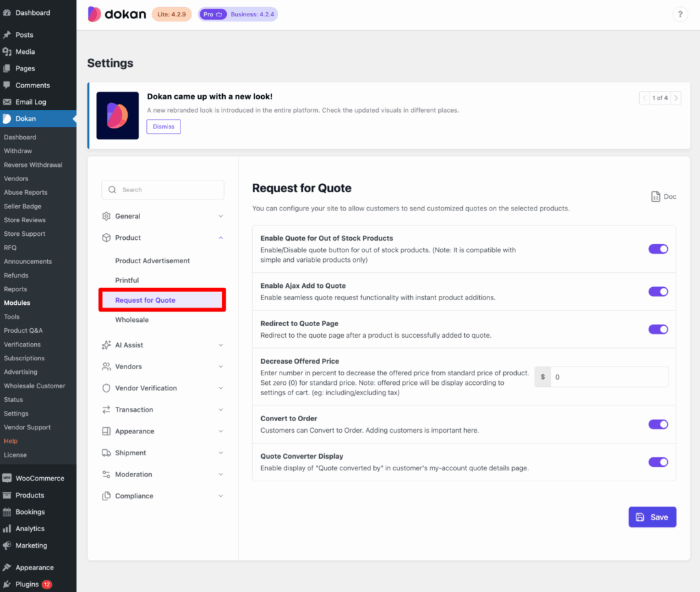The height and width of the screenshot is (592, 700).
Task: Click the Shipment icon in settings menu
Action: click(107, 453)
